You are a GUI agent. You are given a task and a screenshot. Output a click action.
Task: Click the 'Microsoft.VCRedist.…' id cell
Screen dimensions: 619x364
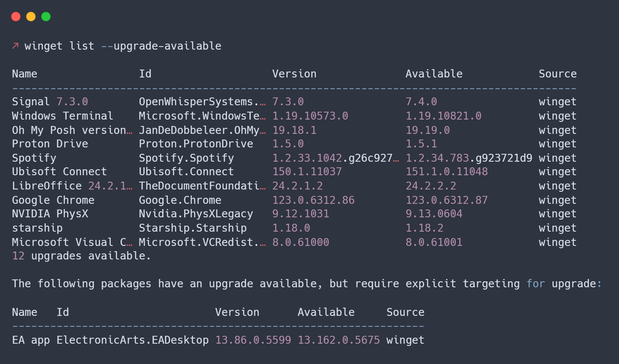(x=202, y=242)
